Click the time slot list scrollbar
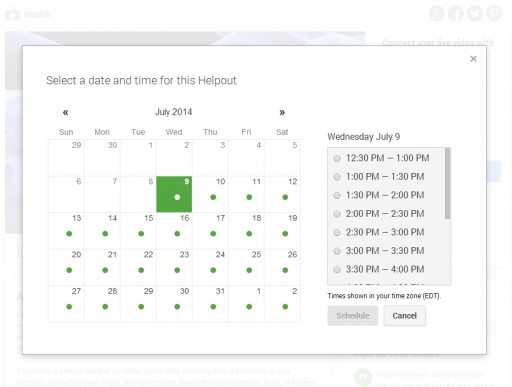 (447, 183)
